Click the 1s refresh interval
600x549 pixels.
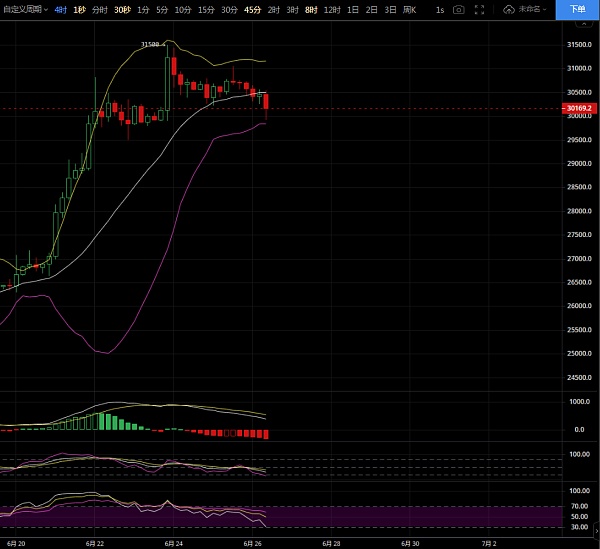click(x=440, y=9)
